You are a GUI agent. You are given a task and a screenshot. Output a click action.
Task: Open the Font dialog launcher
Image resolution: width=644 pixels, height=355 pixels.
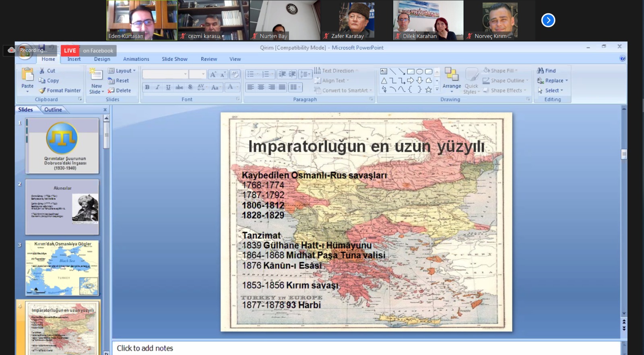pos(238,99)
